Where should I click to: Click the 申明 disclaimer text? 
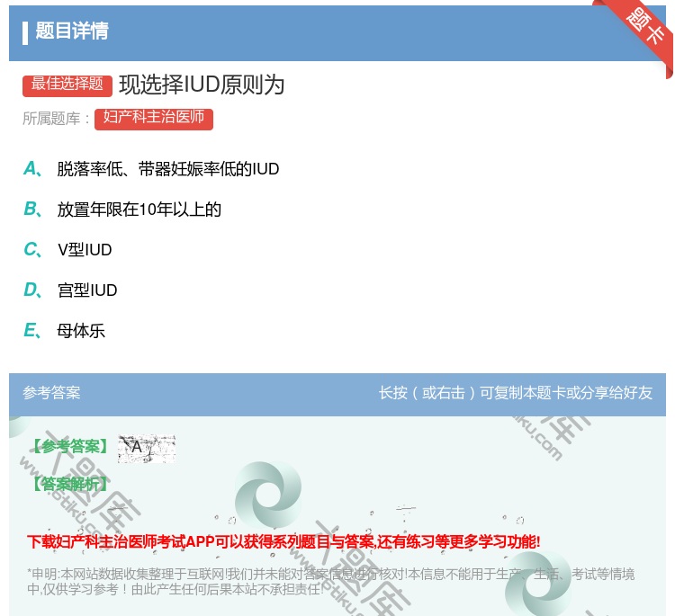tap(330, 582)
